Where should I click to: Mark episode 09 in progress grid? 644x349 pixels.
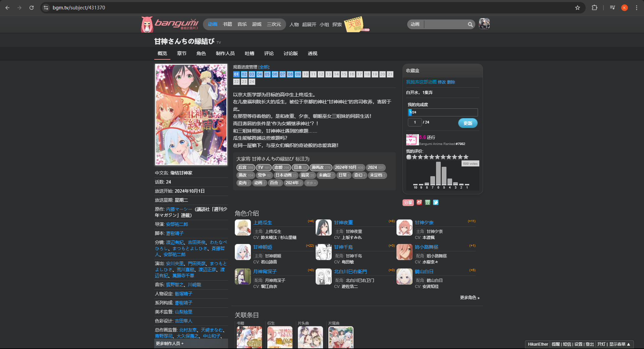click(x=298, y=74)
